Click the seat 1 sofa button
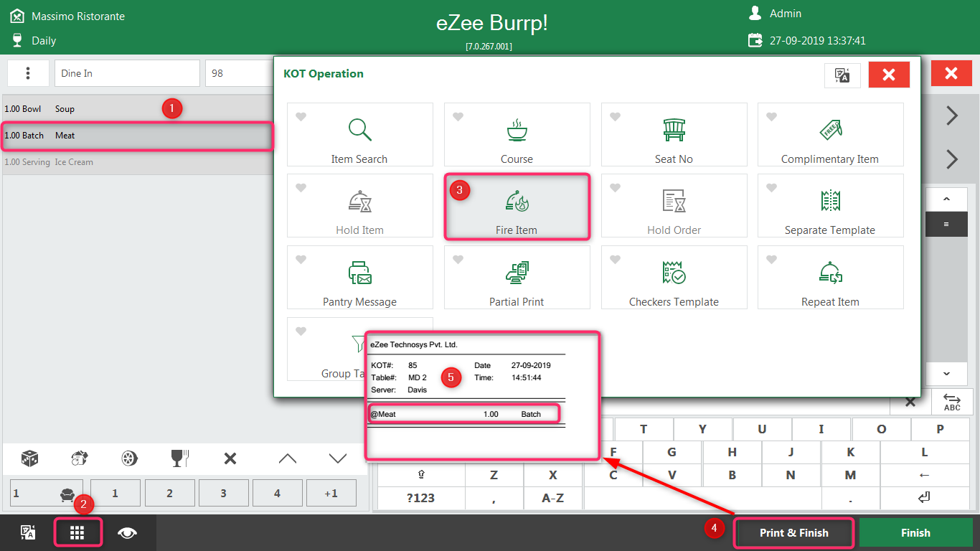This screenshot has height=551, width=980. (47, 494)
